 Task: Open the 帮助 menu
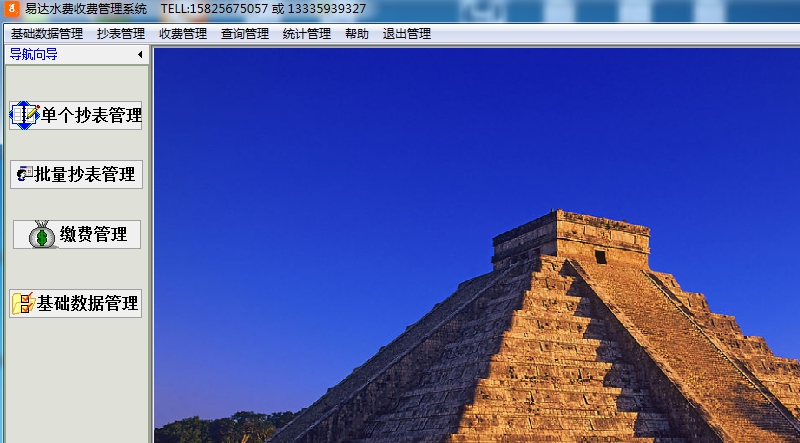(x=357, y=34)
